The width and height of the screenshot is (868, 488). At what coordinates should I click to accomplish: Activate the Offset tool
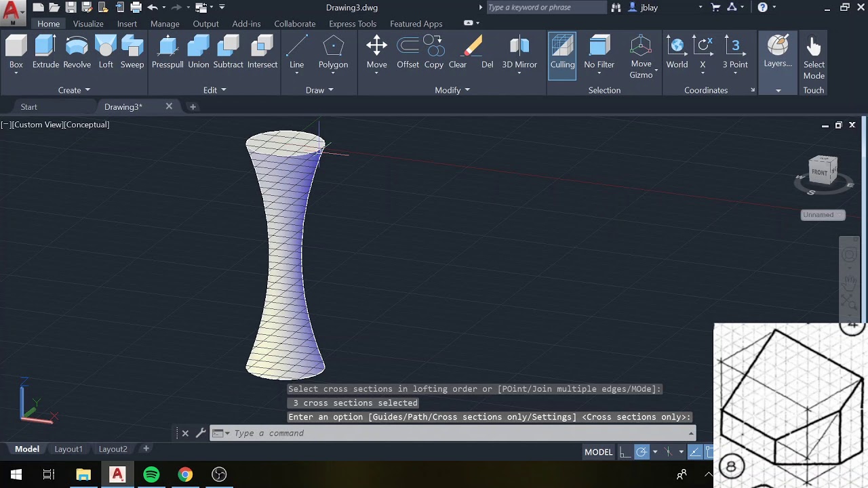pyautogui.click(x=408, y=53)
